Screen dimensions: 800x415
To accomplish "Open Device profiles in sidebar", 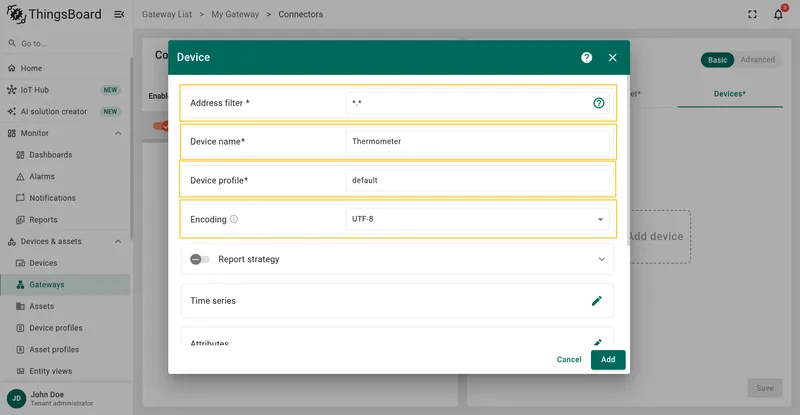I will click(x=65, y=328).
